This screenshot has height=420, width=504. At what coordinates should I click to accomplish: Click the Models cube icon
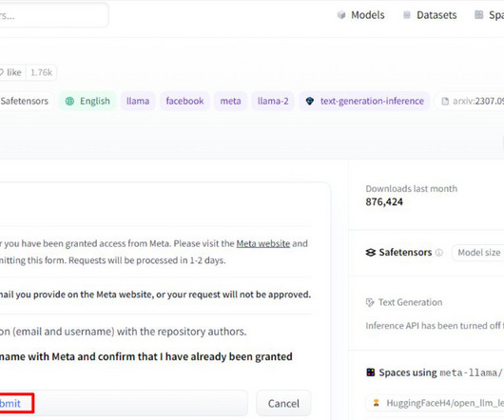pyautogui.click(x=341, y=15)
